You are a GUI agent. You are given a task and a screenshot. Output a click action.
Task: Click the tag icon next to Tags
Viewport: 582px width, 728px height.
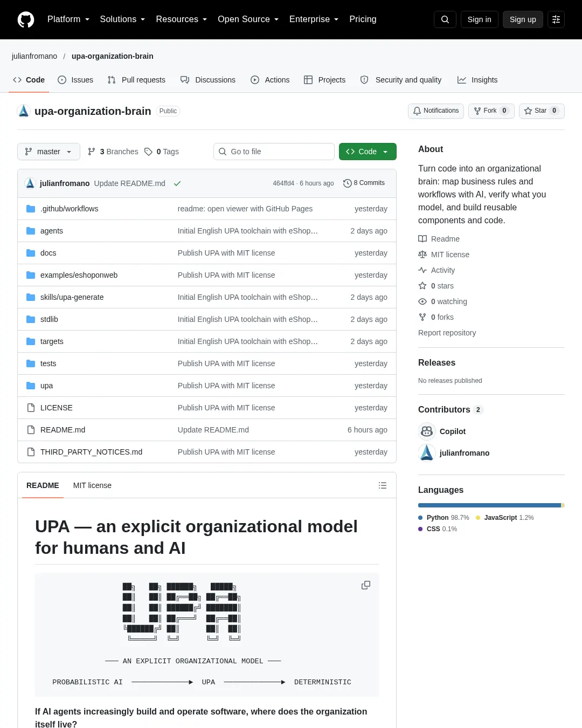[x=148, y=152]
